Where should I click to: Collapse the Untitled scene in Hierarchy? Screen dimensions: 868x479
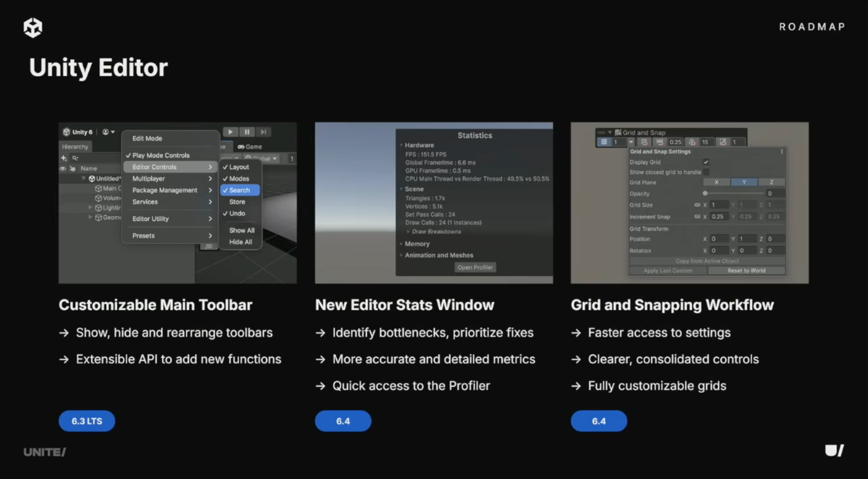pyautogui.click(x=84, y=179)
